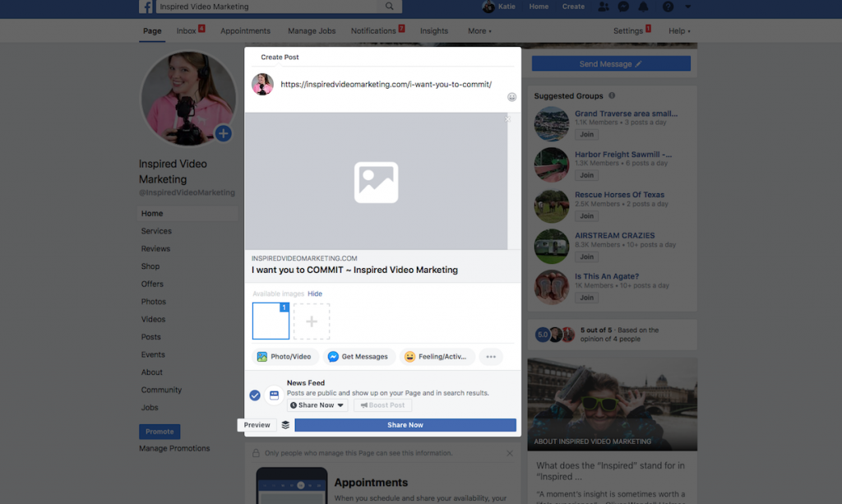Add a profile picture with the plus icon
The height and width of the screenshot is (504, 842).
click(224, 133)
